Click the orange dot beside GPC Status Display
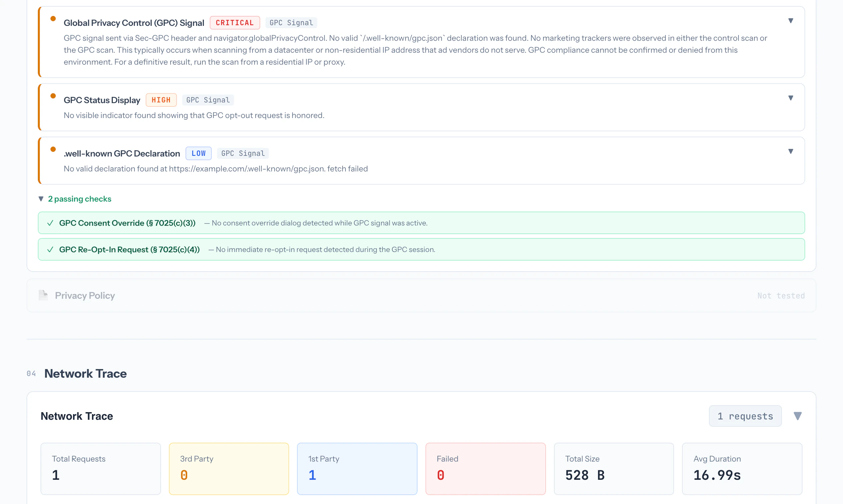This screenshot has height=504, width=843. [x=53, y=96]
